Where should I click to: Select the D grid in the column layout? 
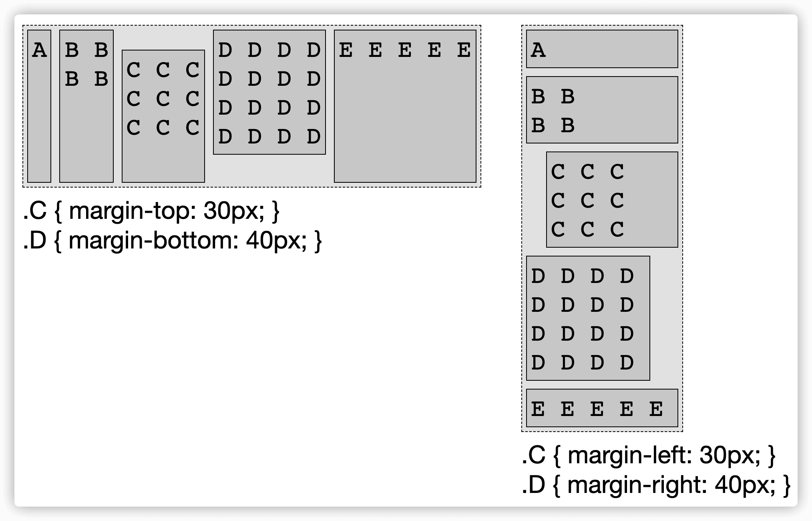tap(588, 318)
